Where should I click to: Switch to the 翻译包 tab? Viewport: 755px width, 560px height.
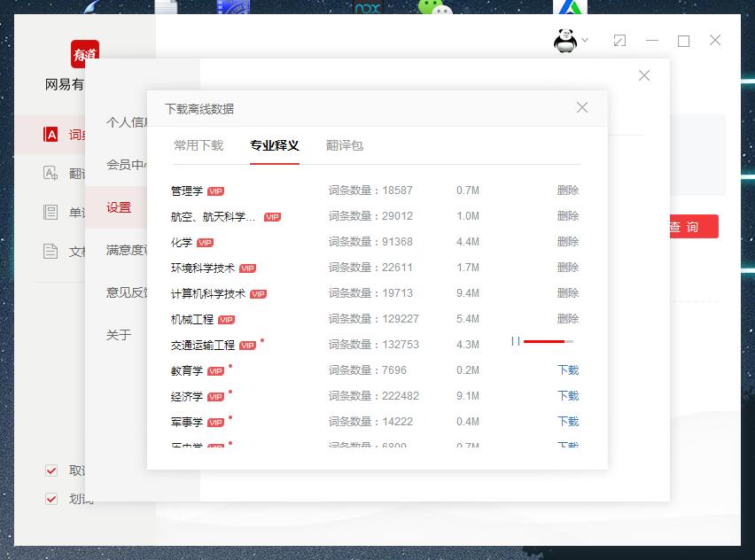345,145
